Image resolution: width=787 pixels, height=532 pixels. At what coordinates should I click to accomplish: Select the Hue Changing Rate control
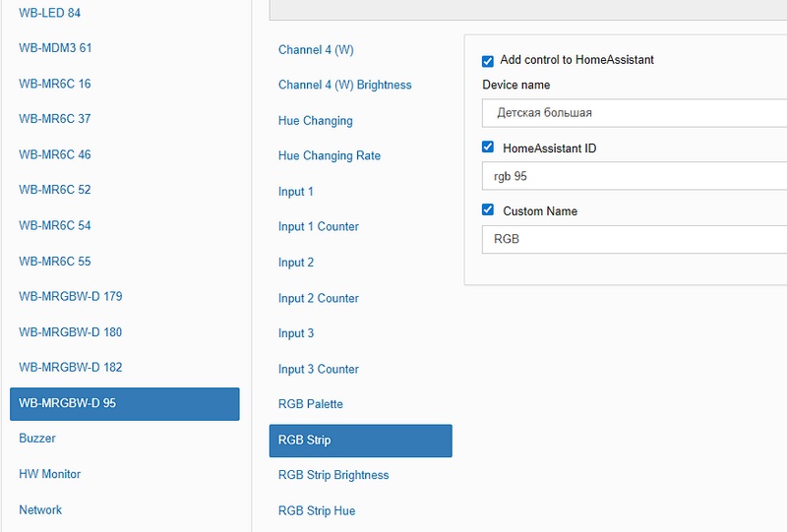click(329, 155)
